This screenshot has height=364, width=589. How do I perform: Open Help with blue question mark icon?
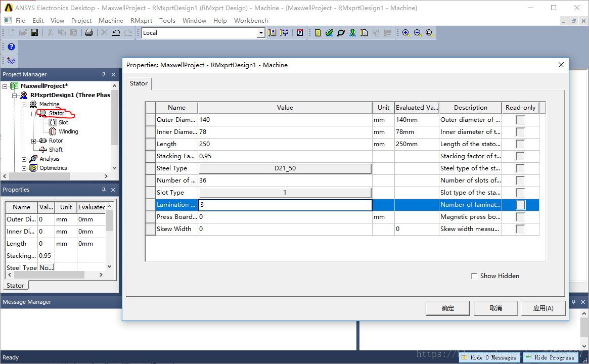11,47
